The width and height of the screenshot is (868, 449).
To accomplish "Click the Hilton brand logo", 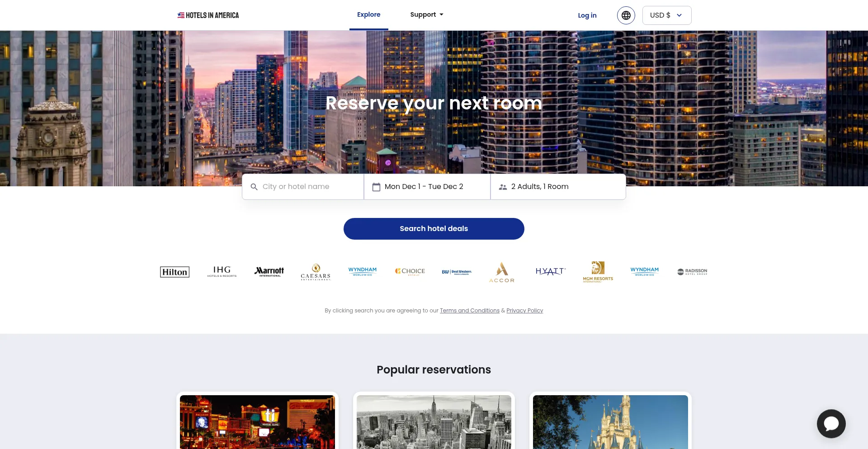I will (175, 272).
